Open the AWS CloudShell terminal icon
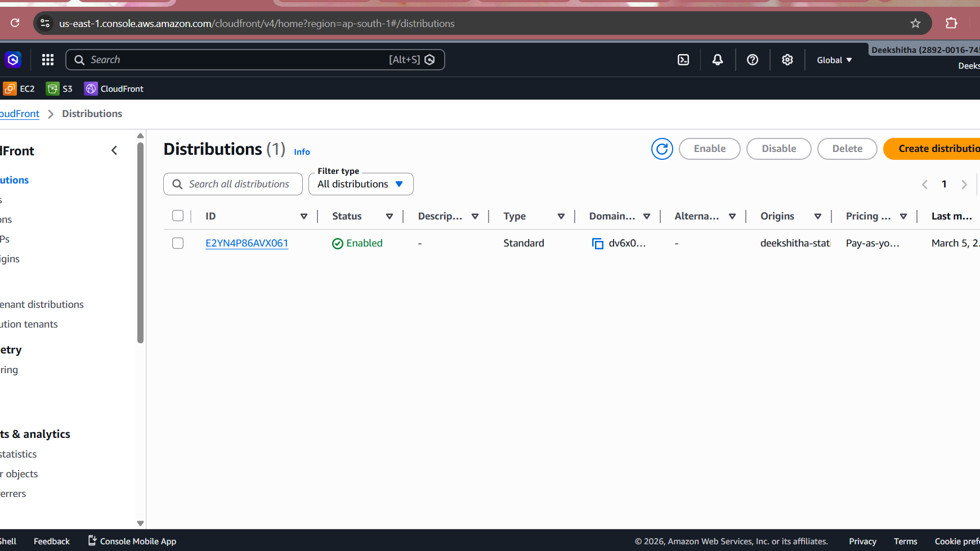980x551 pixels. coord(683,60)
